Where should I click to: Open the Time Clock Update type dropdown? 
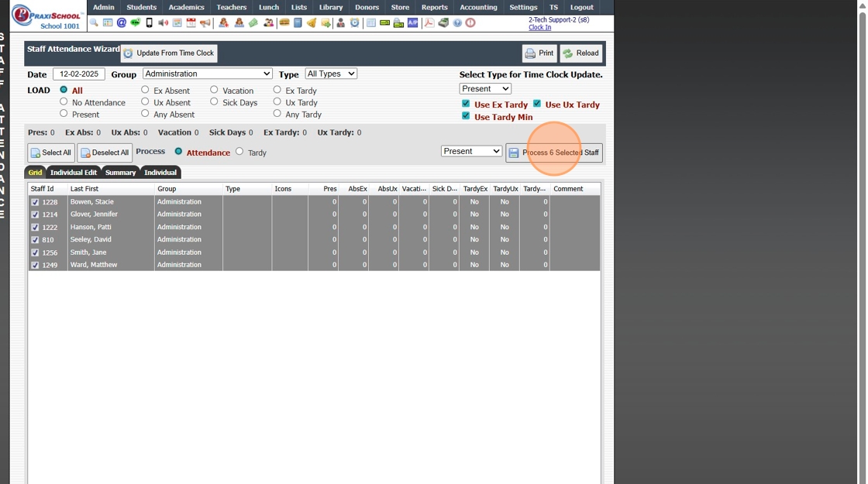click(x=485, y=88)
